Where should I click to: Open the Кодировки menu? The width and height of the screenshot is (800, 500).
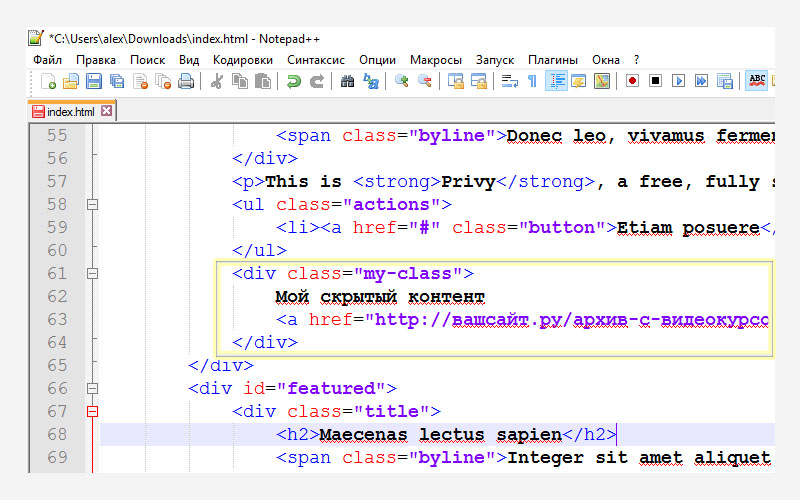[242, 59]
